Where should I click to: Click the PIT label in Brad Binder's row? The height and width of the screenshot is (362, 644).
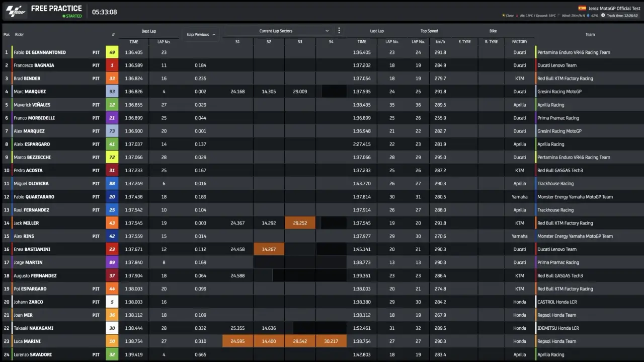[96, 79]
